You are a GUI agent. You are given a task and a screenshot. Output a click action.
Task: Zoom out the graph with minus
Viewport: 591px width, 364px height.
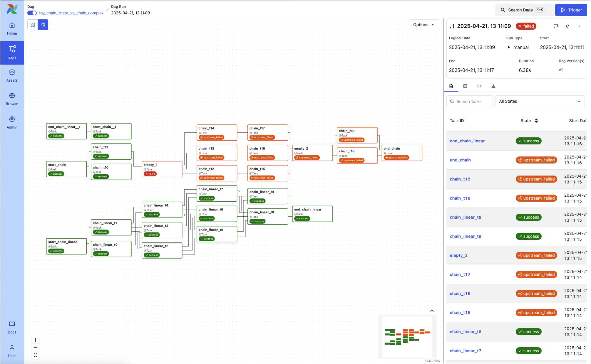36,348
